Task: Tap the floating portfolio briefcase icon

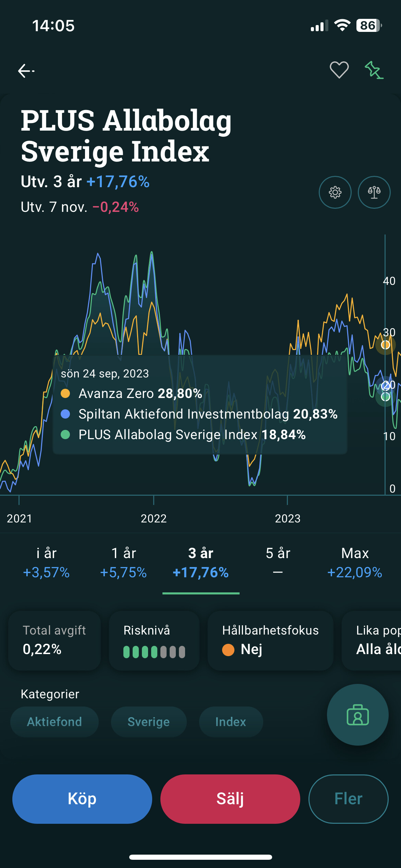Action: click(357, 715)
